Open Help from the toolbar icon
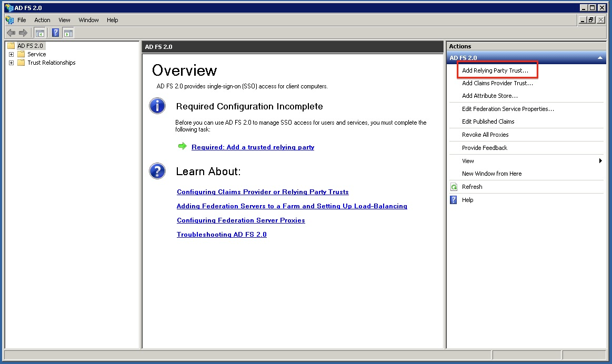The height and width of the screenshot is (364, 612). (55, 32)
